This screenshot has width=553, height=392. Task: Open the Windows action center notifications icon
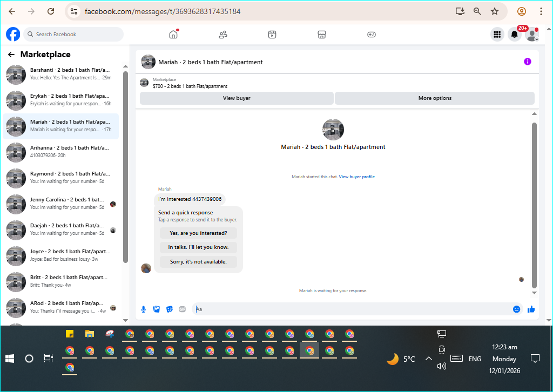click(x=535, y=359)
